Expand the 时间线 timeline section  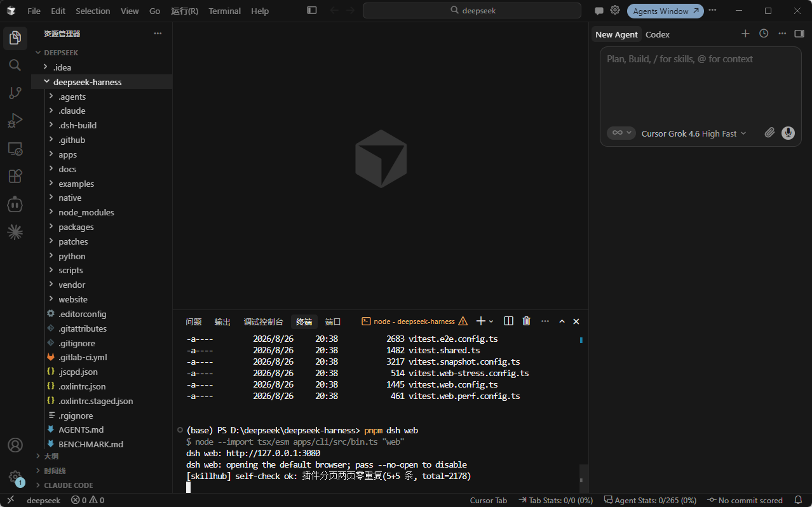pos(102,471)
